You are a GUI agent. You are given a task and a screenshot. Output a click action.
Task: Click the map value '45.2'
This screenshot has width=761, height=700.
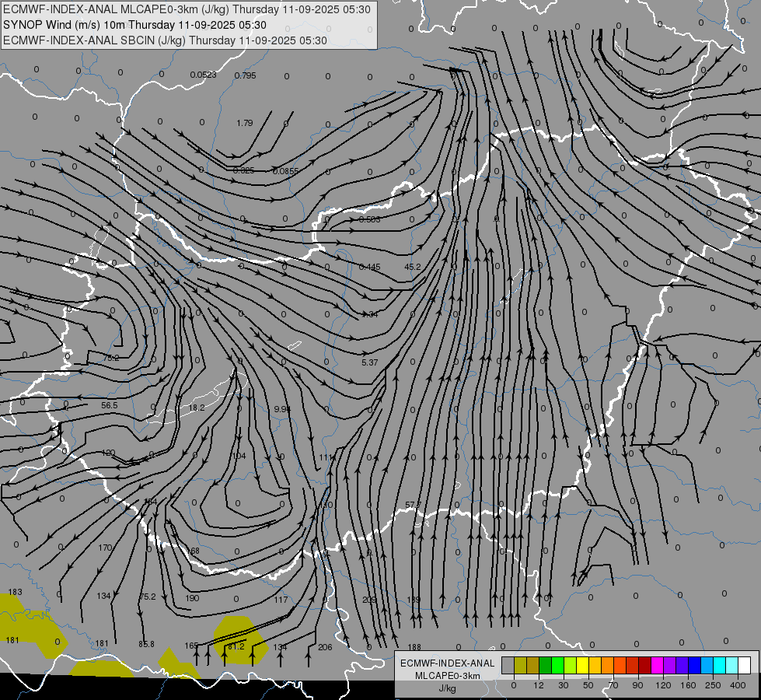coord(413,267)
